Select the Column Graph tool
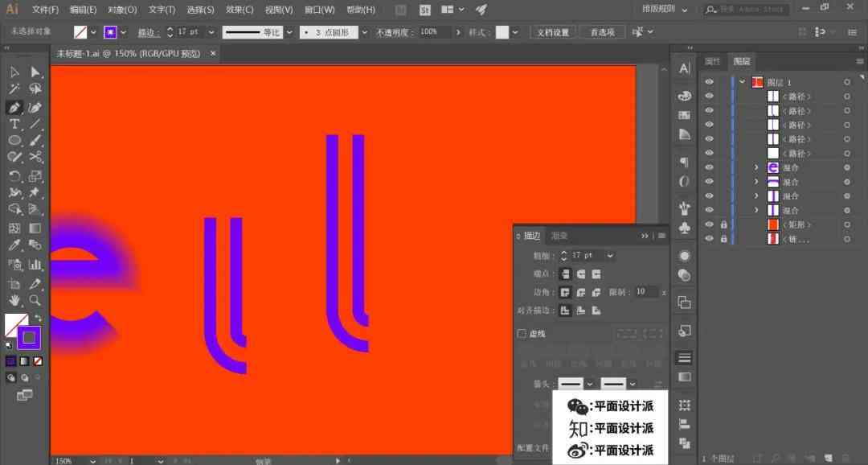 (35, 265)
